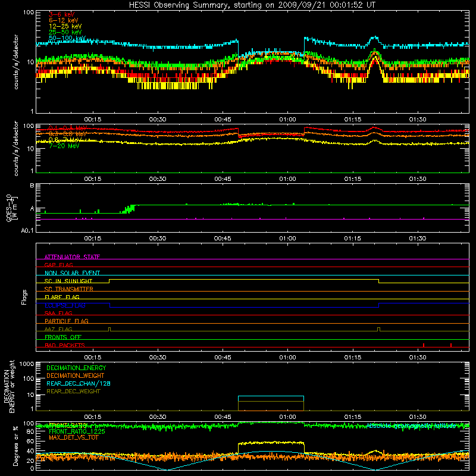The height and width of the screenshot is (476, 476).
Task: Click the A0.1 tick label on GOES axis
Action: pos(27,230)
